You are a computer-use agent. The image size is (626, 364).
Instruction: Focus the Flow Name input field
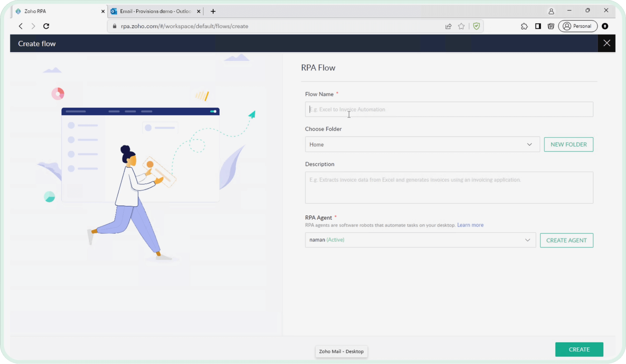click(x=449, y=109)
